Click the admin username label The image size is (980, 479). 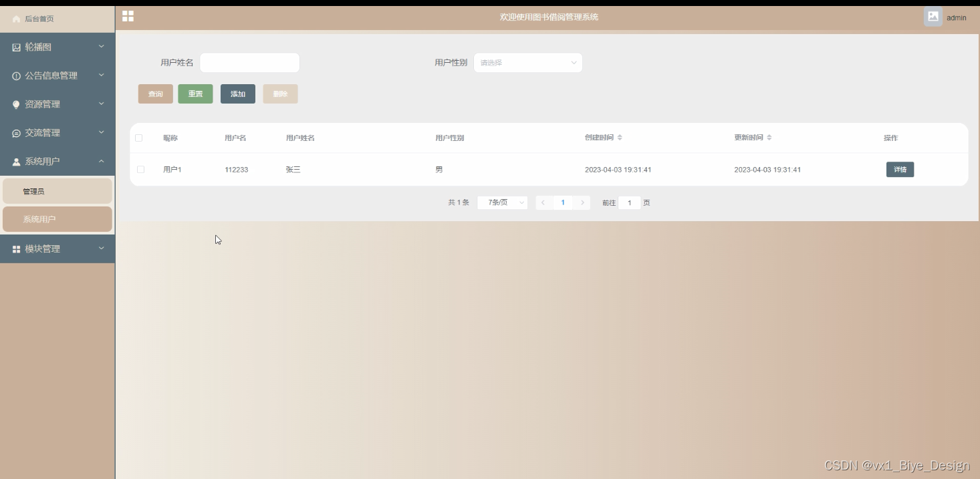[x=957, y=18]
